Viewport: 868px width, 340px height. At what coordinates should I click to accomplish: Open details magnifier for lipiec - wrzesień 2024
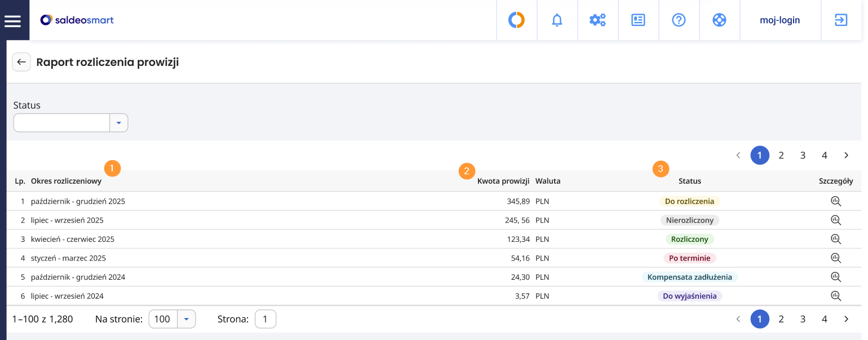(x=836, y=296)
